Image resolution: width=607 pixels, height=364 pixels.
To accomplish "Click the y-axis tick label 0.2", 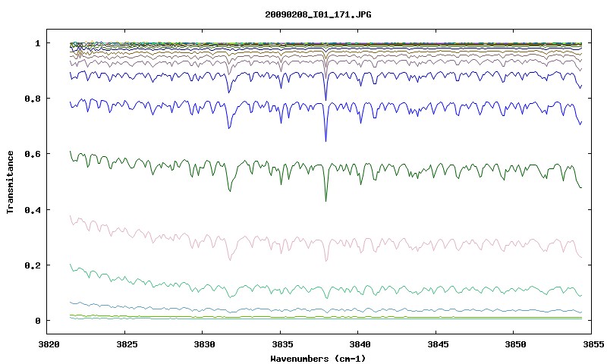I will 32,265.
